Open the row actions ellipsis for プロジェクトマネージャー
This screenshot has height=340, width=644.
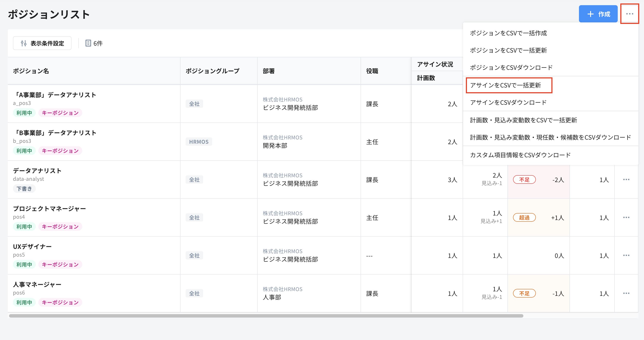[627, 217]
